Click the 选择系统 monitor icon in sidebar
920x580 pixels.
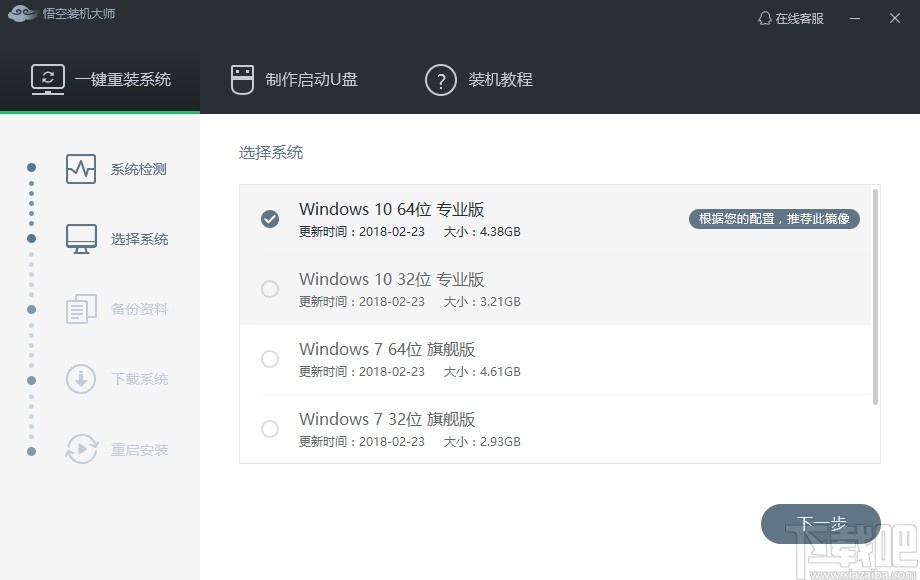point(81,239)
